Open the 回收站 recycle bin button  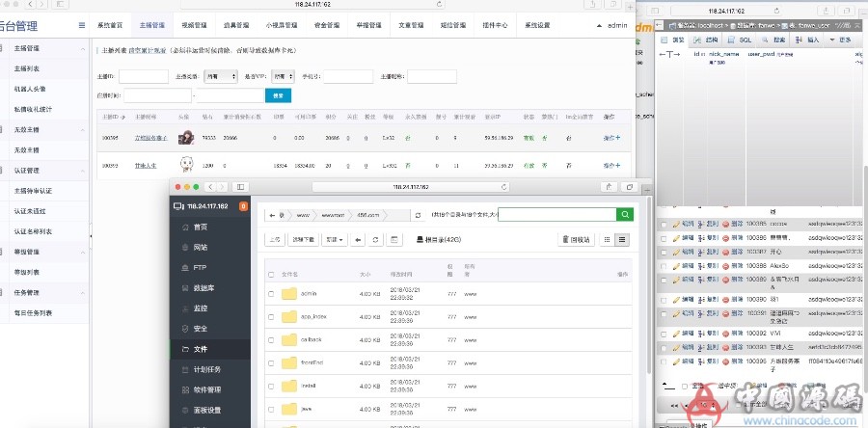point(577,239)
